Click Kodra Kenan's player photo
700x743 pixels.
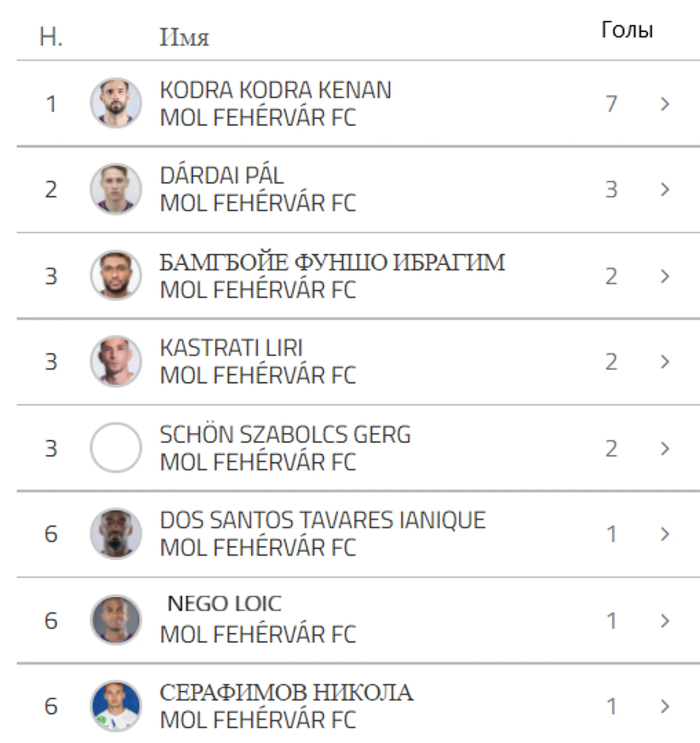click(x=116, y=103)
